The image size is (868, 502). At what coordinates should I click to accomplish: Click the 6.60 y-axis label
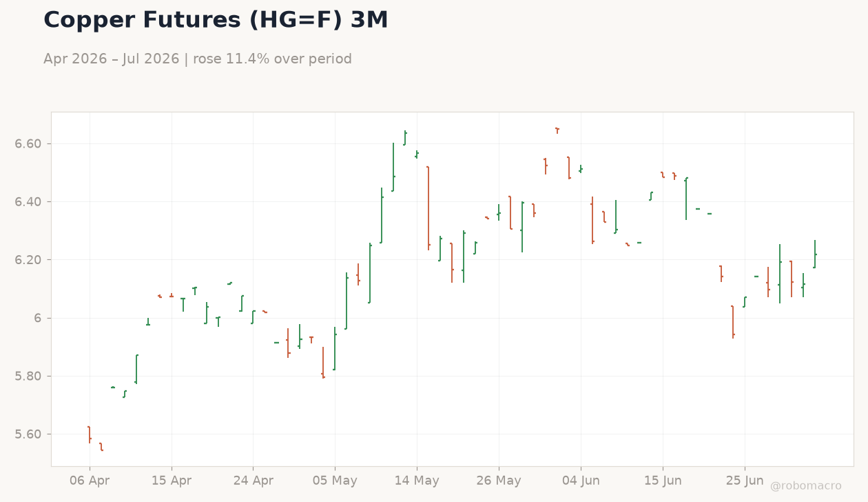[28, 144]
